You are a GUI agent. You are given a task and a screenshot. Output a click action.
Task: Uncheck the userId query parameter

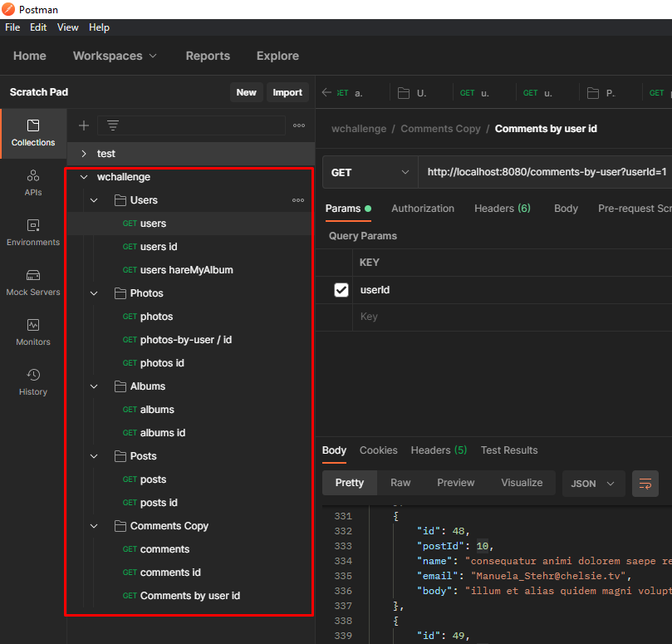pos(342,290)
